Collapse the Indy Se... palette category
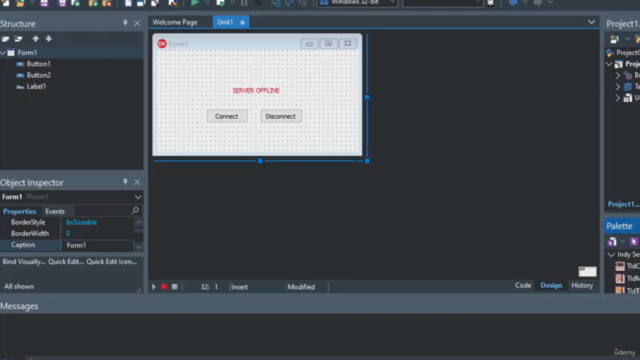Image resolution: width=640 pixels, height=360 pixels. [x=611, y=255]
